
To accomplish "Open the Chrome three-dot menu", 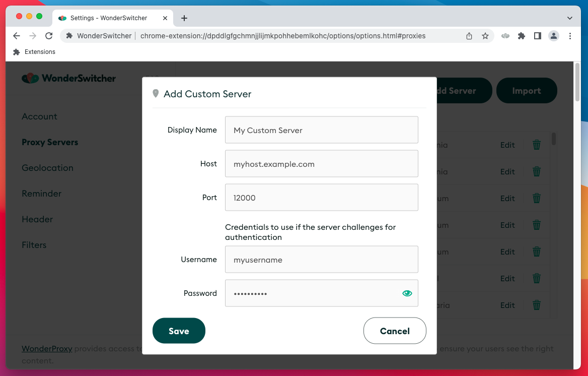I will 570,36.
